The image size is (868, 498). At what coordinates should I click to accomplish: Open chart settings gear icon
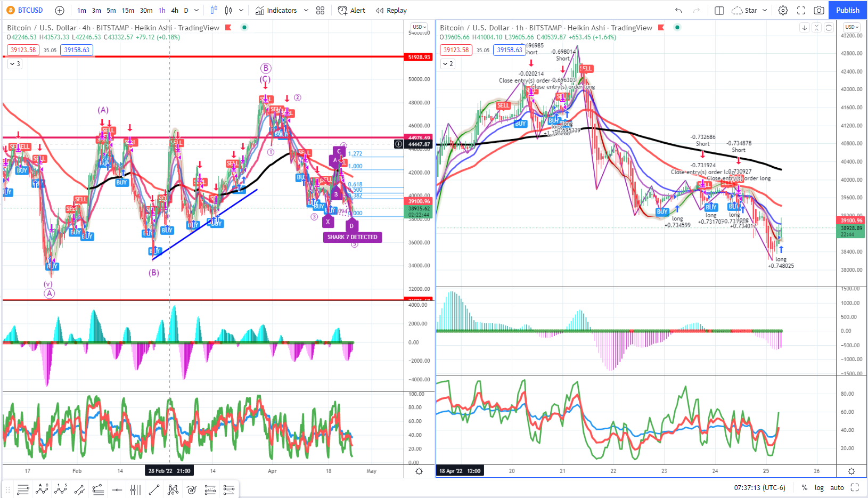click(x=783, y=10)
